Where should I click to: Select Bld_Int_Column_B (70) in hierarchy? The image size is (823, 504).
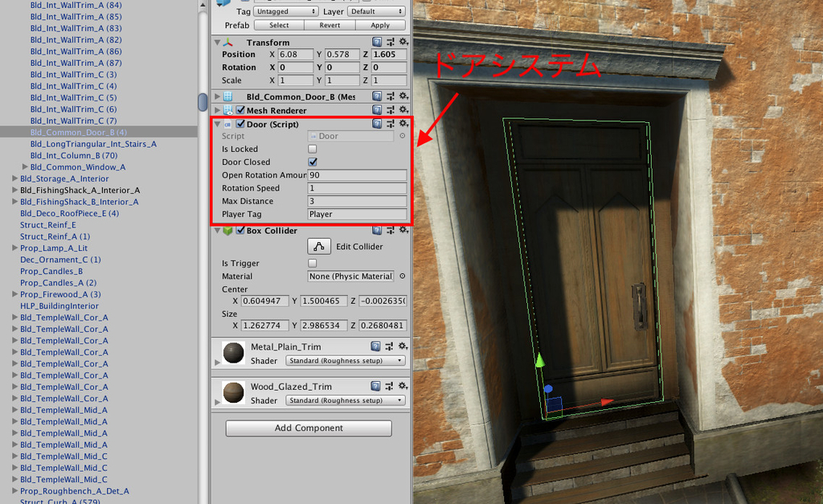pyautogui.click(x=74, y=155)
